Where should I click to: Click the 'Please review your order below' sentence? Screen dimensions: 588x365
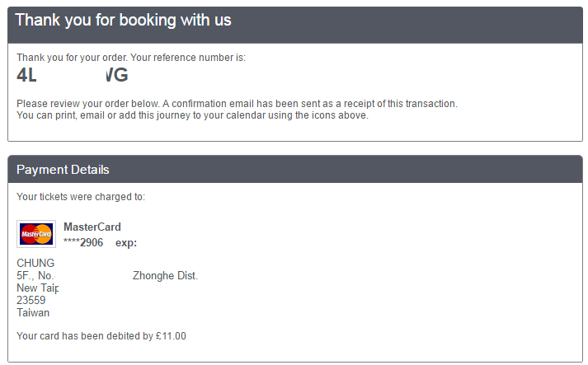click(237, 104)
